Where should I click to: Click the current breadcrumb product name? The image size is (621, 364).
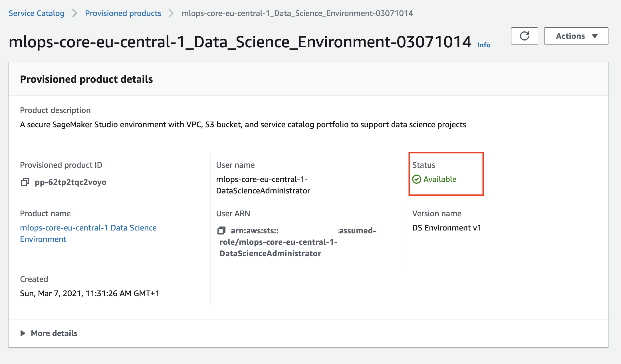[297, 13]
